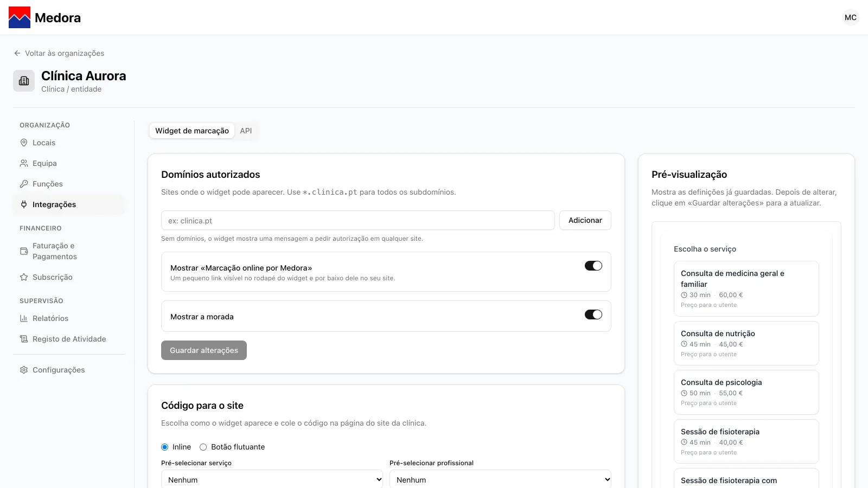The image size is (868, 488).
Task: Open the Pré-selecionar profissional dropdown
Action: (x=500, y=479)
